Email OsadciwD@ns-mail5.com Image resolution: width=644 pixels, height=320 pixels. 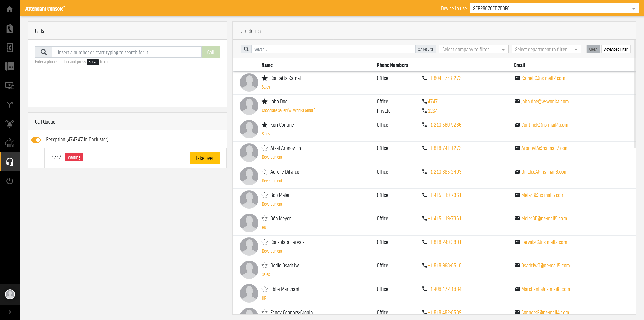(545, 265)
